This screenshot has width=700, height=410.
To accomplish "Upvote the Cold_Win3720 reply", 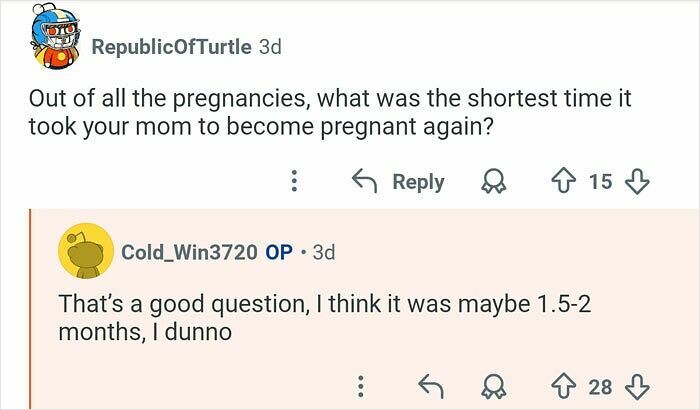I will pos(568,386).
